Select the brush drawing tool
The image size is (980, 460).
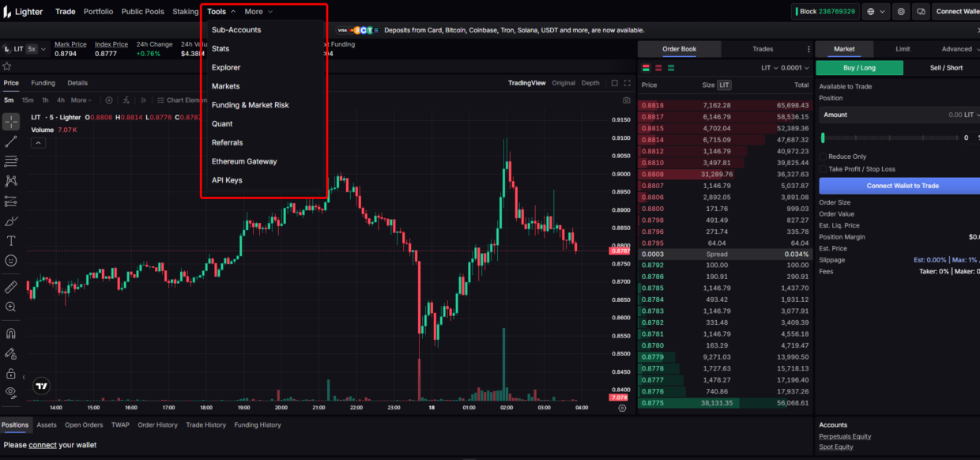[x=11, y=221]
